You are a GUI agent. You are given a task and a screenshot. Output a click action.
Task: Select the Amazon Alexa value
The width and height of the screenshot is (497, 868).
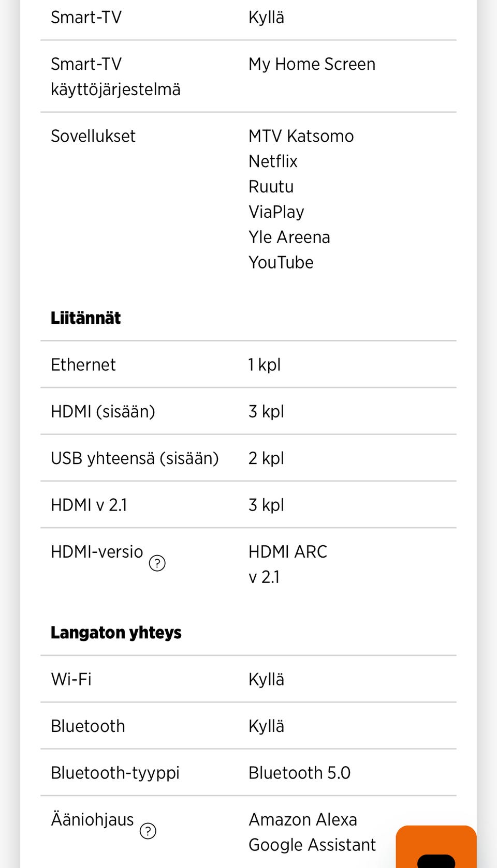click(302, 819)
